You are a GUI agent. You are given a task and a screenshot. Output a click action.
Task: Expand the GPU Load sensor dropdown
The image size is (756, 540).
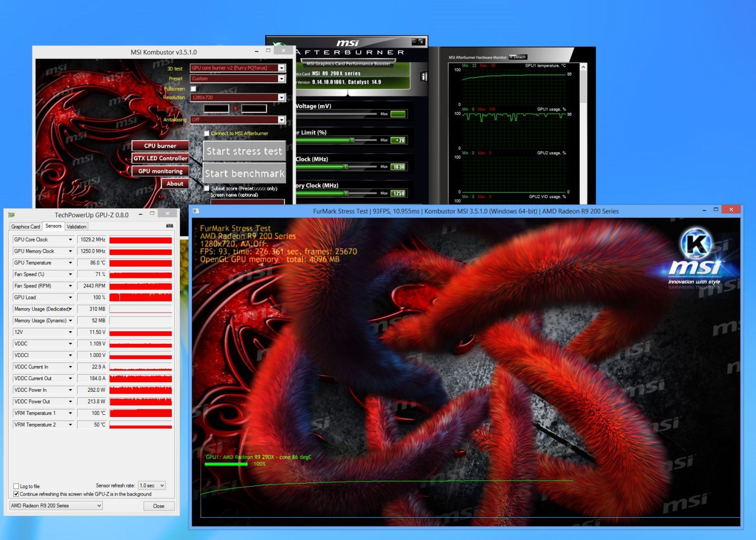tap(70, 297)
